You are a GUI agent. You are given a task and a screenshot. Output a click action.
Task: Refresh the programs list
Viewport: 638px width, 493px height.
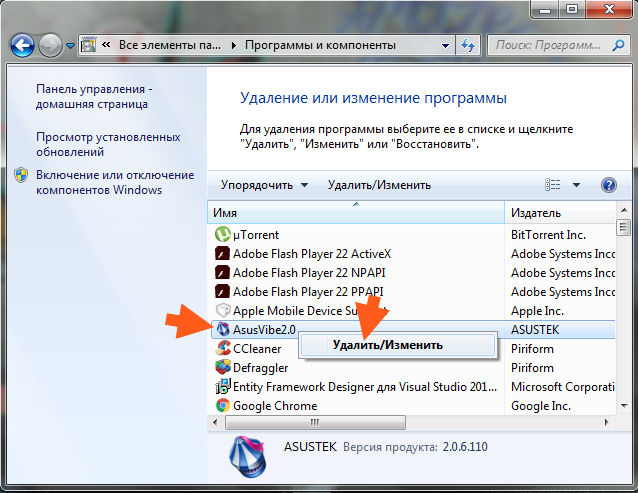[468, 45]
